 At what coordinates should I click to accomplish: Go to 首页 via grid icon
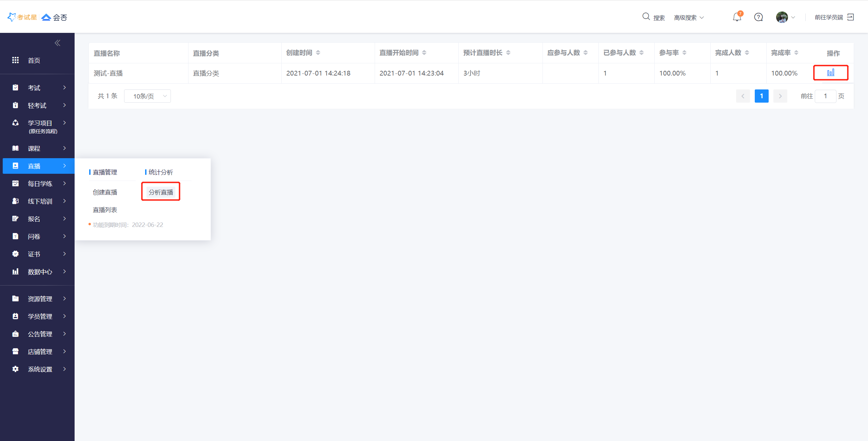click(15, 60)
